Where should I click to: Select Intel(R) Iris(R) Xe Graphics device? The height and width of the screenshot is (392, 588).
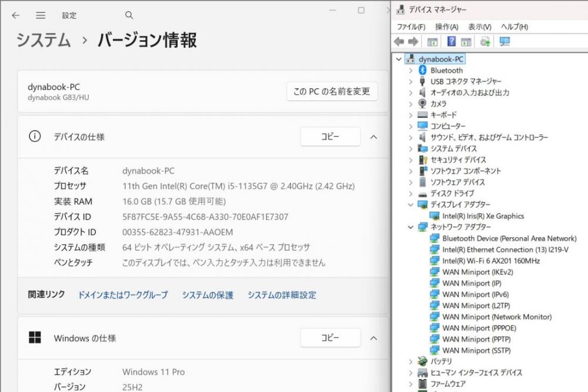[x=483, y=216]
